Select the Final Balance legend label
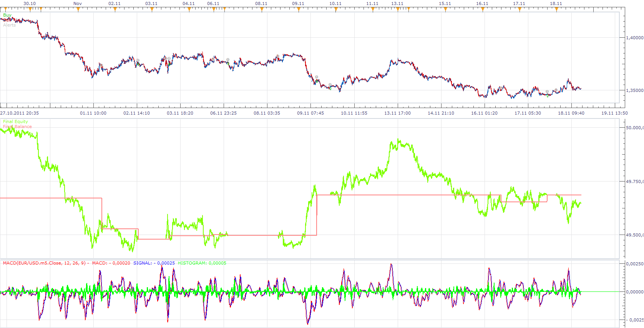The width and height of the screenshot is (644, 328). click(17, 127)
